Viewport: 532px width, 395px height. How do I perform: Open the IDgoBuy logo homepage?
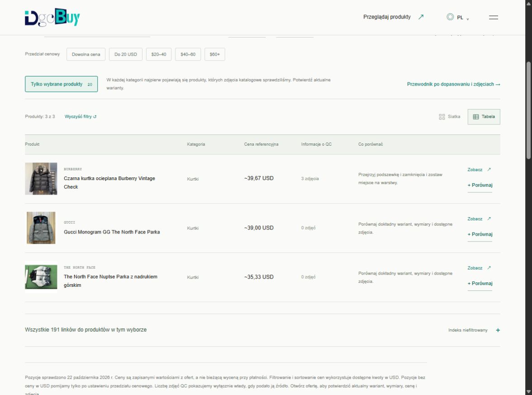tap(52, 17)
